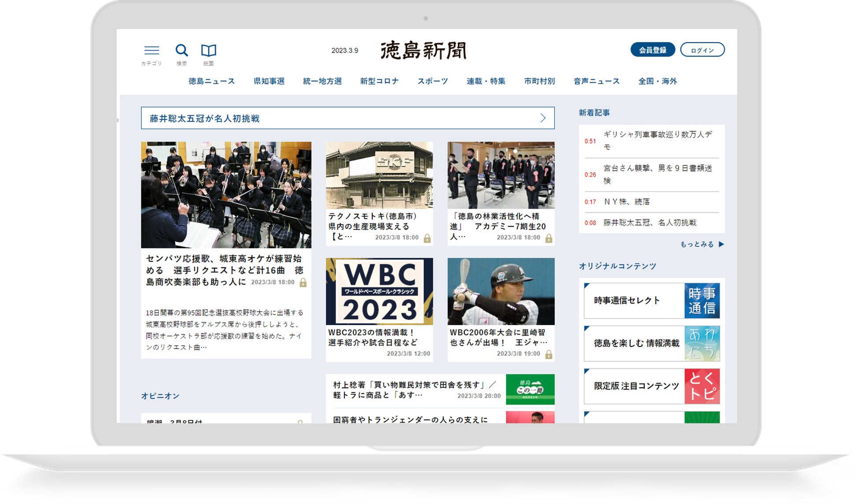Click the 時事通信 logo icon
The height and width of the screenshot is (504, 859).
[x=702, y=300]
